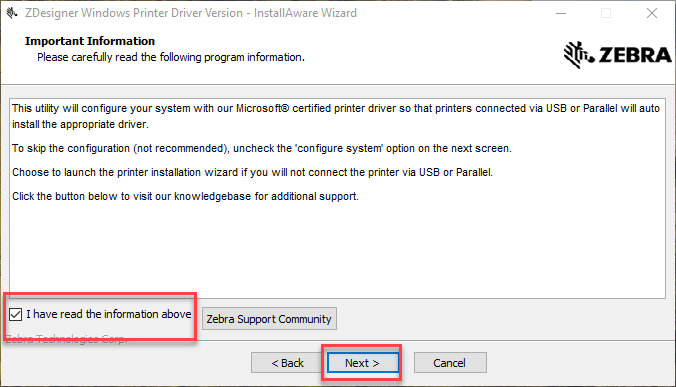Click the greyed-out maximize window button
Image resolution: width=676 pixels, height=387 pixels.
606,13
